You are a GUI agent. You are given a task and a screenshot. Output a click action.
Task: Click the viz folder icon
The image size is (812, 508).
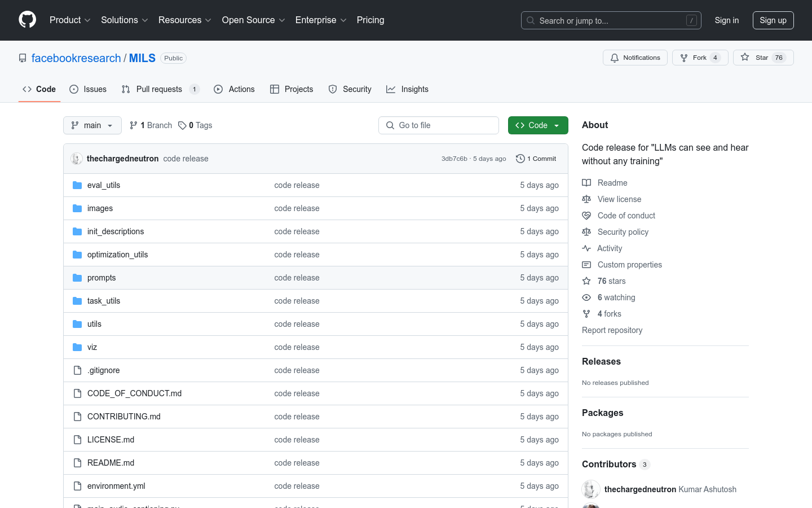click(77, 347)
